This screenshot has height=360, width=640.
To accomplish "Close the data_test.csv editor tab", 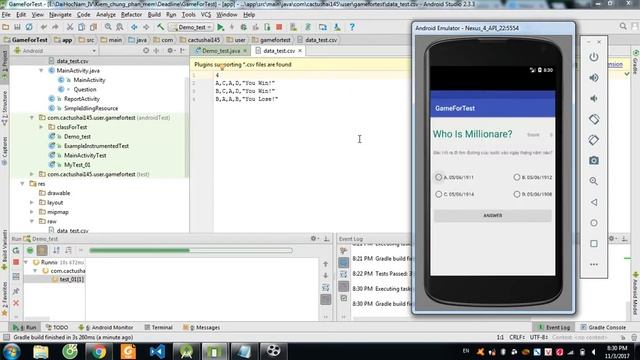I will click(x=300, y=51).
